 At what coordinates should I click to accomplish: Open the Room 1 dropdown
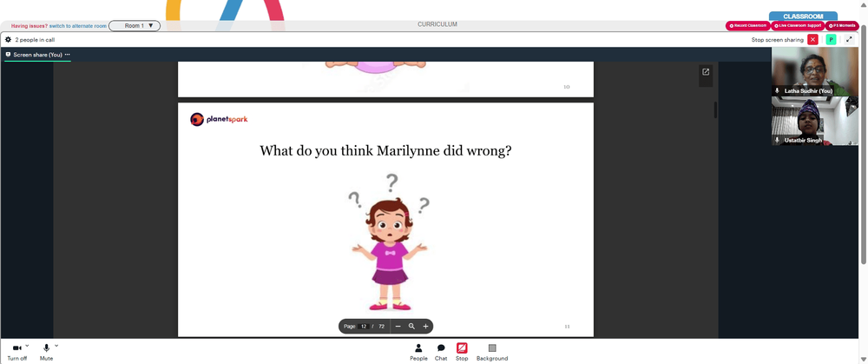135,25
